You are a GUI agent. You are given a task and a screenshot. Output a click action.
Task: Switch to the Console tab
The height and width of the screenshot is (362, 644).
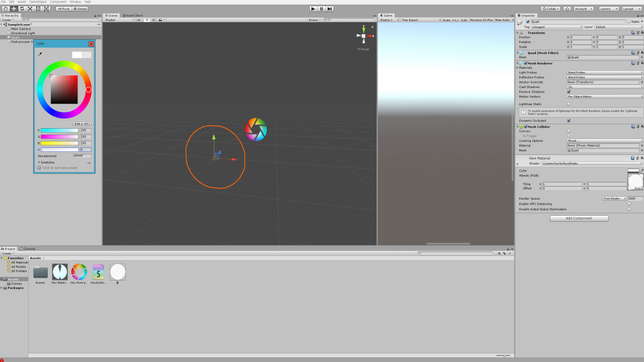point(28,249)
